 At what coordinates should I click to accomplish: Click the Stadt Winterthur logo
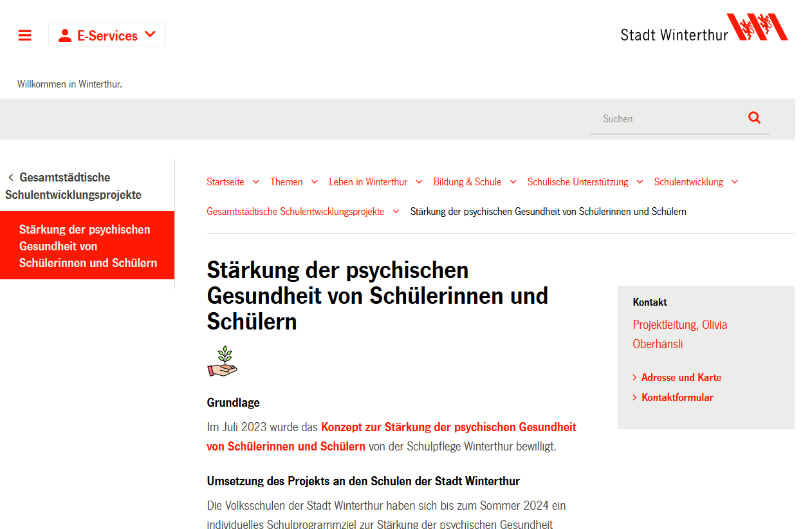(704, 28)
